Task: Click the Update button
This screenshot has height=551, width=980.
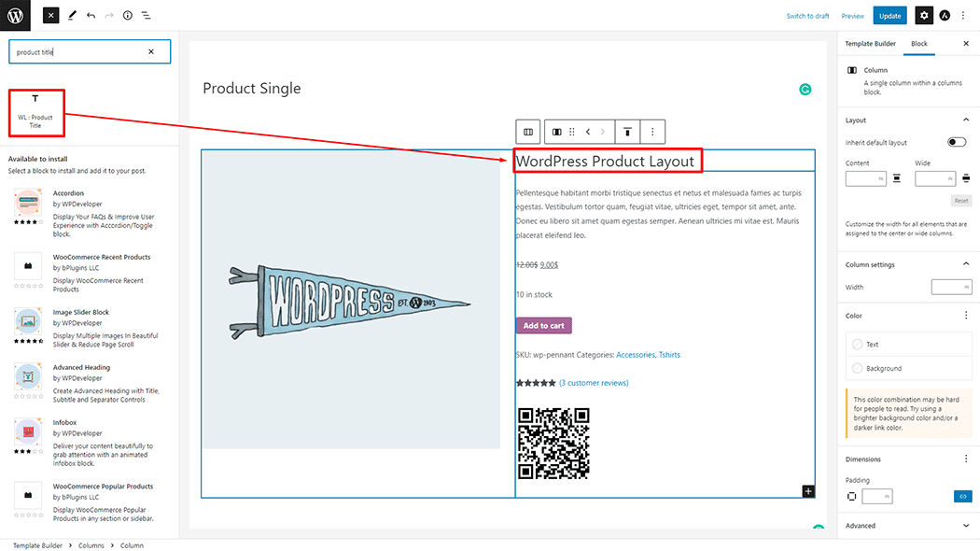Action: tap(890, 16)
